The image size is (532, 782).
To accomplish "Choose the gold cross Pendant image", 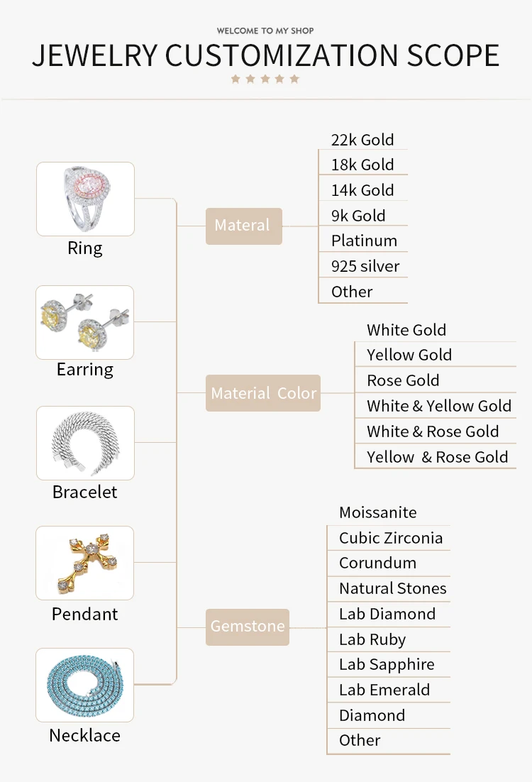I will pyautogui.click(x=84, y=563).
